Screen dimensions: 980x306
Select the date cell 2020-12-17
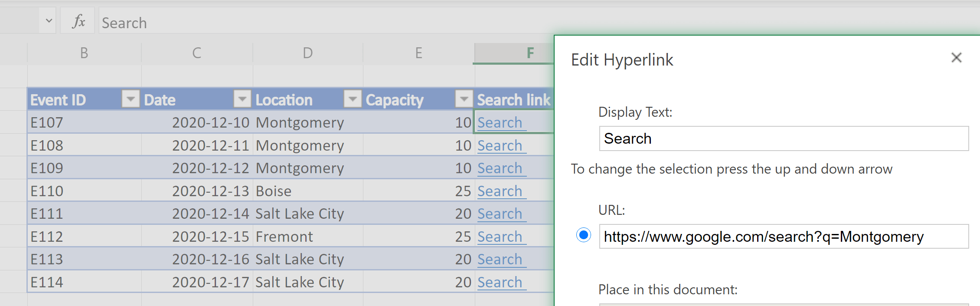197,282
